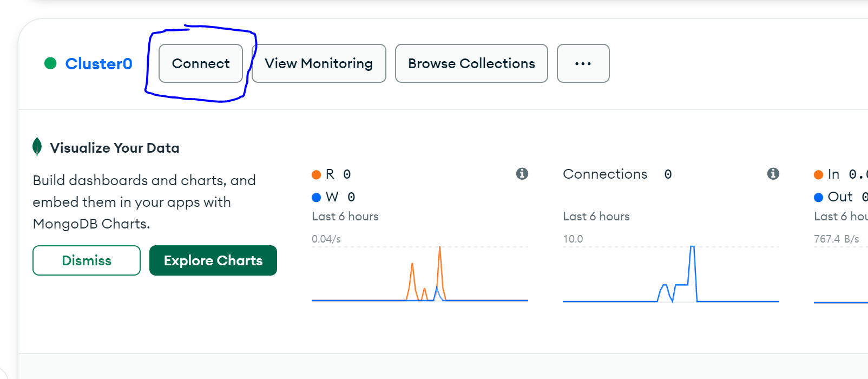
Task: Click the '10.0' axis value
Action: click(x=573, y=239)
